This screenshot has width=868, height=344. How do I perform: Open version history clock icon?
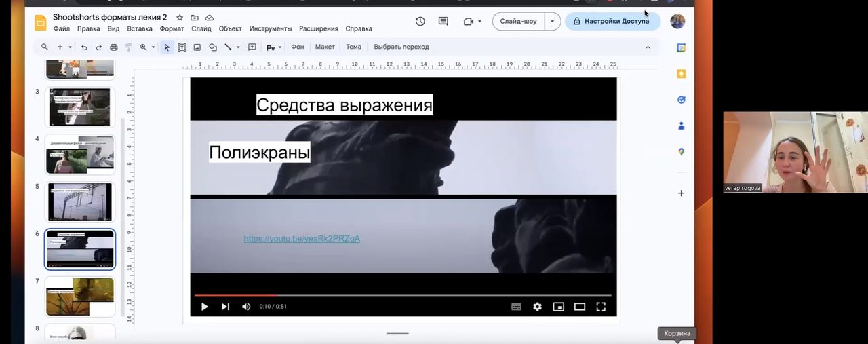point(420,21)
